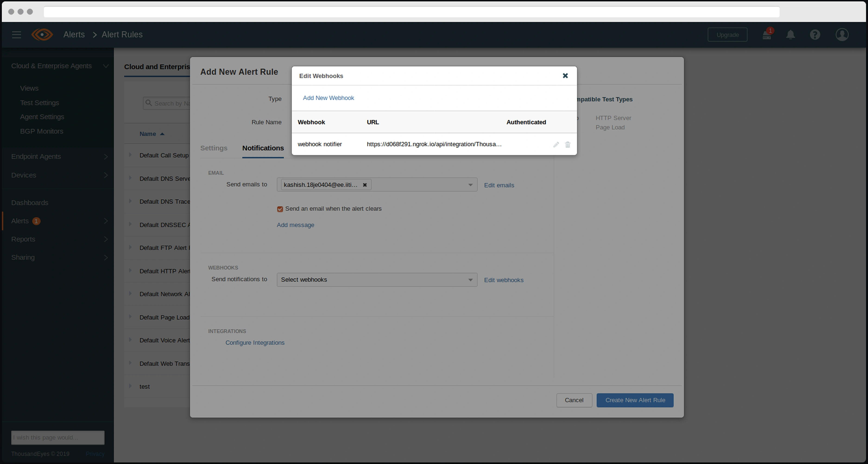The width and height of the screenshot is (868, 464).
Task: Click the ThousandEyes eye logo
Action: pyautogui.click(x=42, y=35)
